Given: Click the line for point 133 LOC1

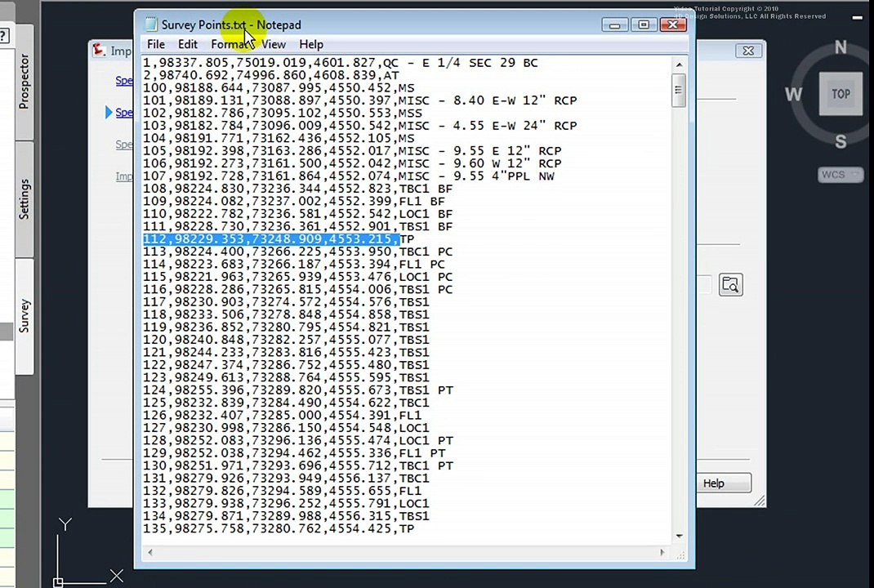Looking at the screenshot, I should (x=286, y=504).
